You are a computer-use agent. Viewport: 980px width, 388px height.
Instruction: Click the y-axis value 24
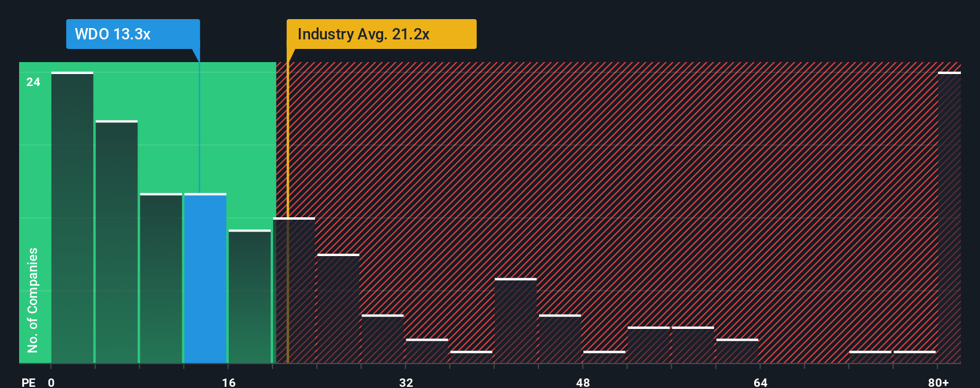(33, 82)
